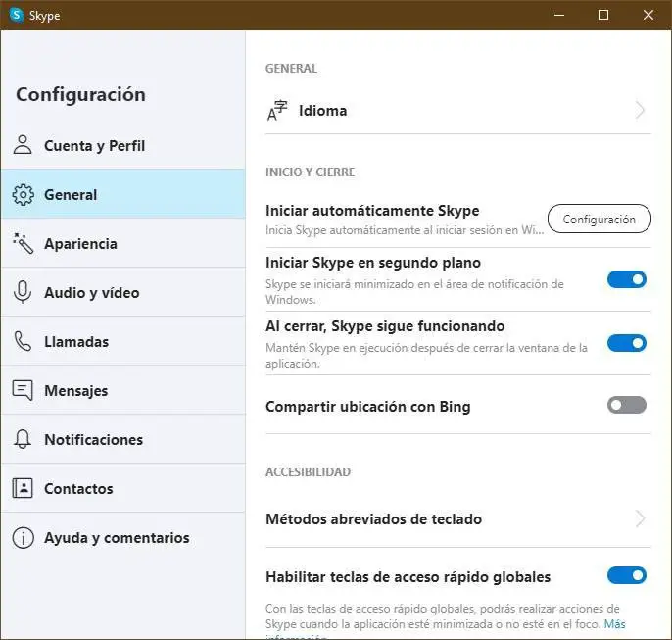Image resolution: width=672 pixels, height=640 pixels.
Task: Click the phone icon beside Llamadas
Action: pos(23,341)
